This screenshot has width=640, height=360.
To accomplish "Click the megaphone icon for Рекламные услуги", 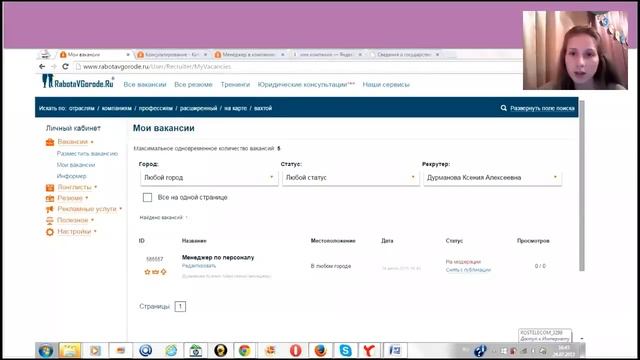I will [x=50, y=209].
